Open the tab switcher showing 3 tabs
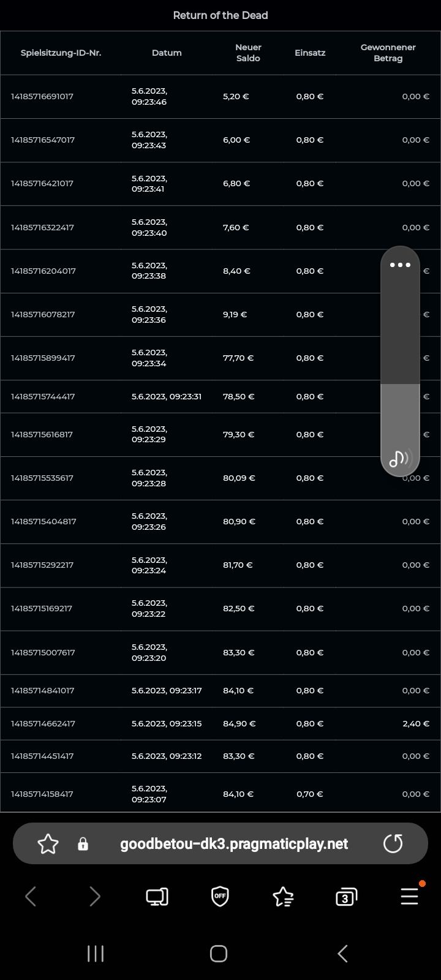 346,897
